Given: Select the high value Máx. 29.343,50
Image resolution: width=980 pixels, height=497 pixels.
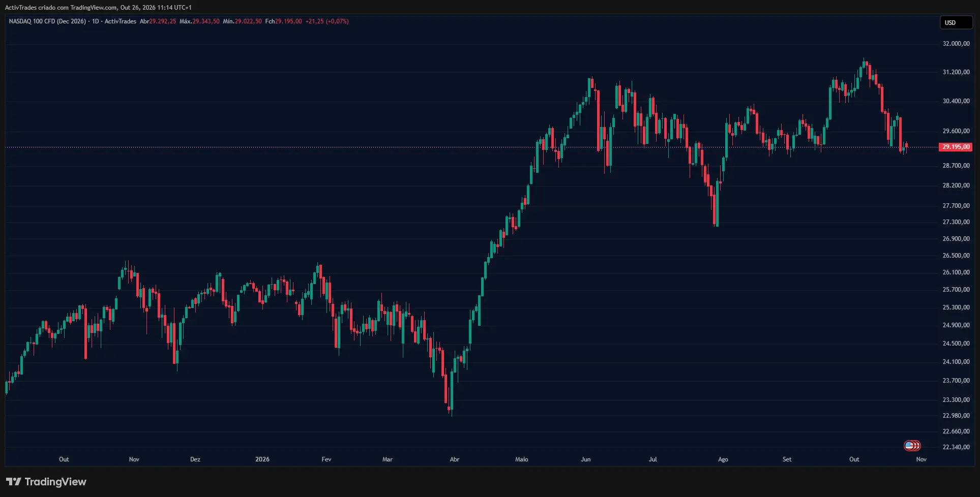Looking at the screenshot, I should tap(199, 21).
